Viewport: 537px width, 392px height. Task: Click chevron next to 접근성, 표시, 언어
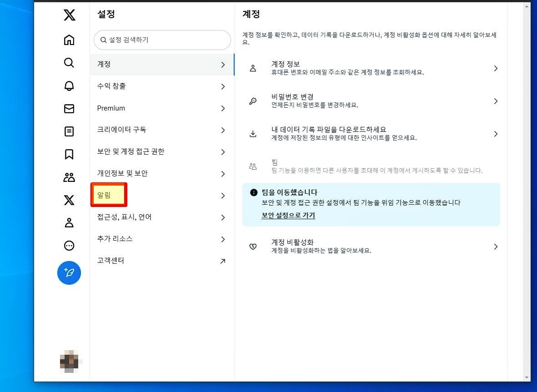pos(223,217)
